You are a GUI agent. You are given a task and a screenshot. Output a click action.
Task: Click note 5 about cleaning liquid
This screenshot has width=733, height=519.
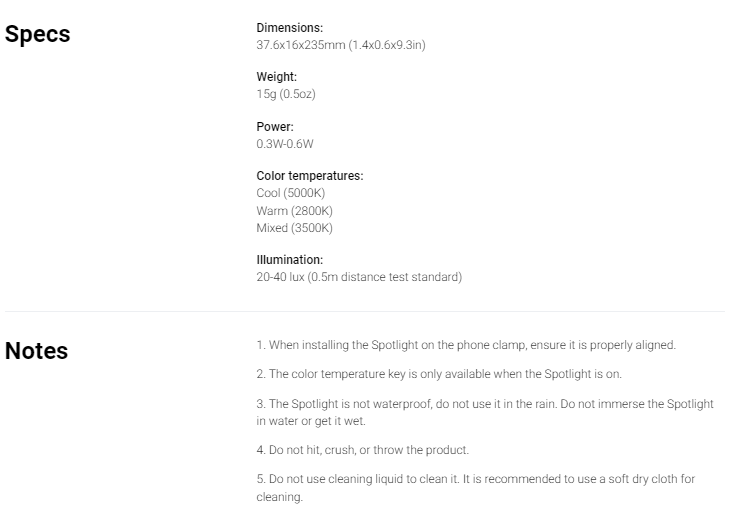[x=475, y=488]
